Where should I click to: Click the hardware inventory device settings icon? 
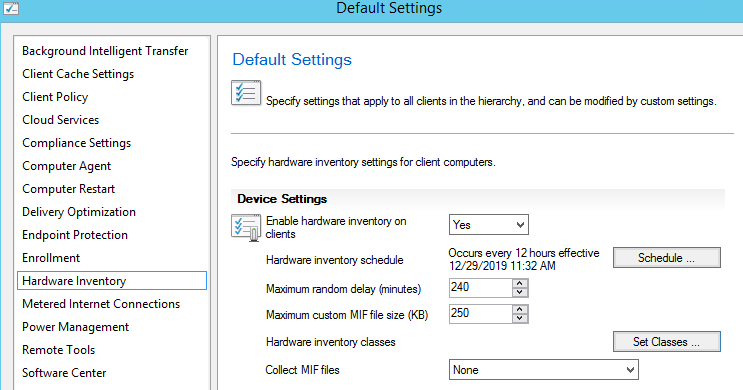click(x=246, y=227)
